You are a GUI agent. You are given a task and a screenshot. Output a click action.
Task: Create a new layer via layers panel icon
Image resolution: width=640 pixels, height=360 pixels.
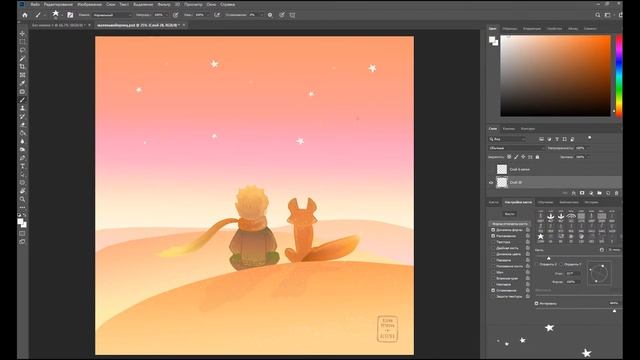(x=608, y=193)
